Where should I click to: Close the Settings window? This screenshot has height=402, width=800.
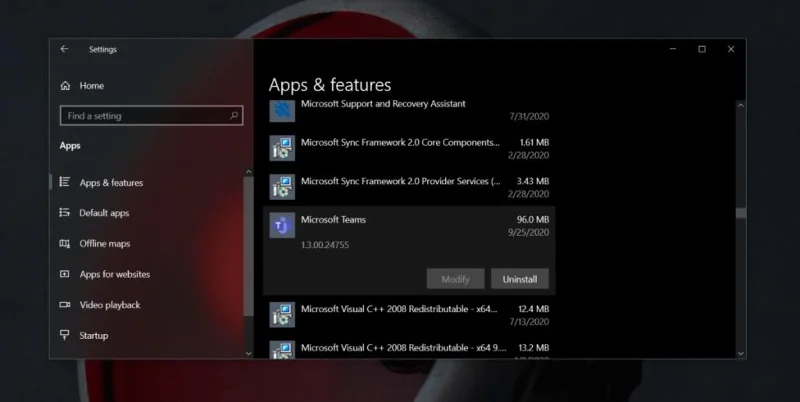(731, 49)
